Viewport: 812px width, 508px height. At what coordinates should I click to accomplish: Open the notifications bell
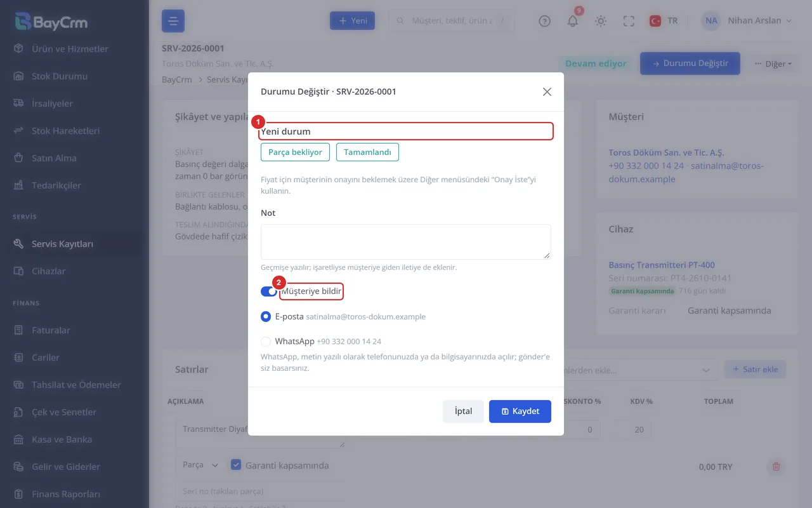coord(573,21)
